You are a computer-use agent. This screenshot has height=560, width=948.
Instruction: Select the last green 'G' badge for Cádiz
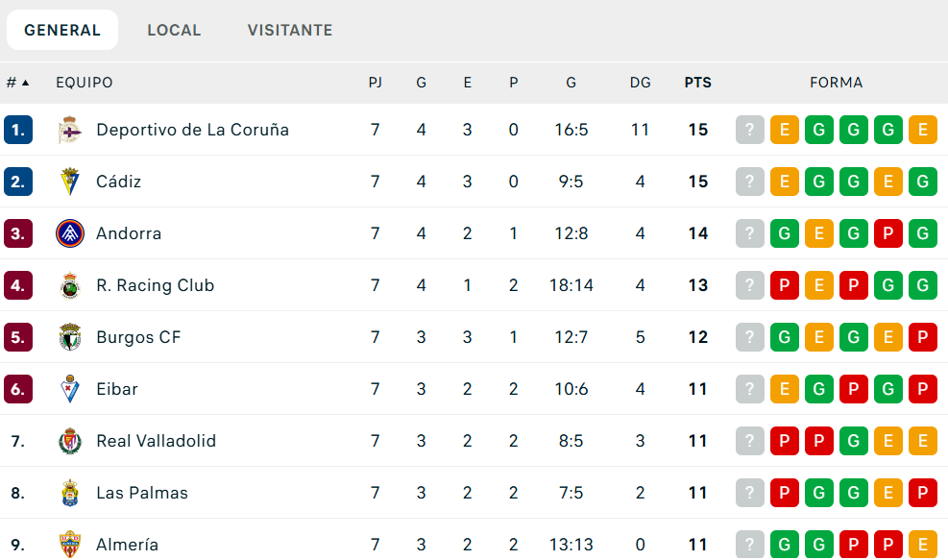(x=923, y=182)
